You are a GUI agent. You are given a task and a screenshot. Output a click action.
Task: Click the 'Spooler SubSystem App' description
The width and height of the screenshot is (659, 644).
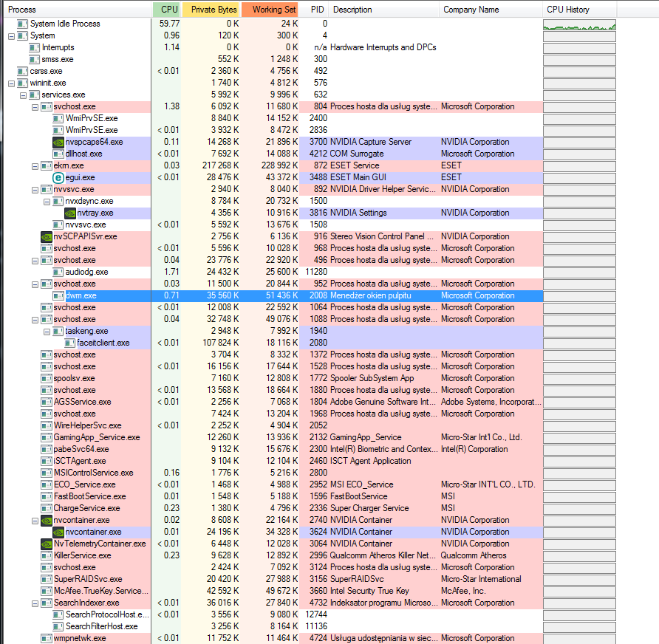[372, 379]
